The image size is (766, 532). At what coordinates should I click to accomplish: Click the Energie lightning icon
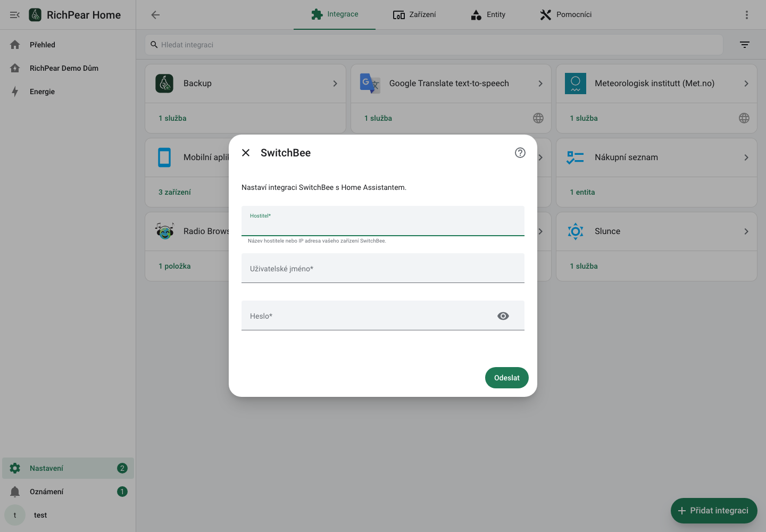[x=15, y=92]
